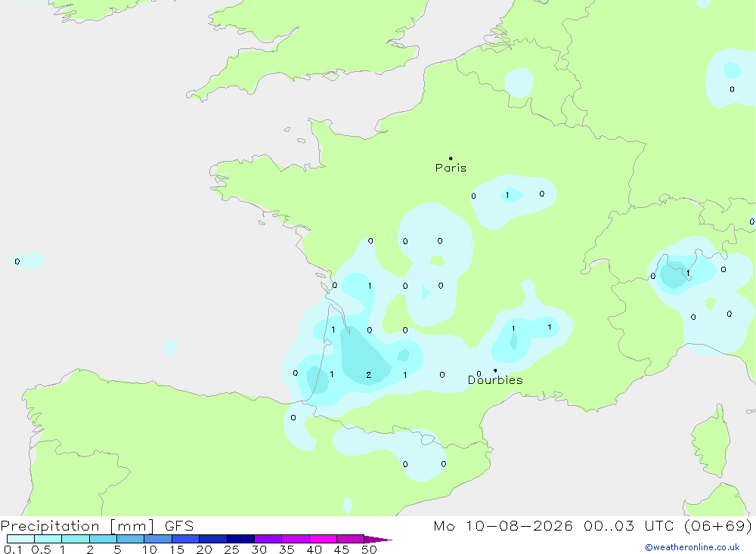Click the 'Precipitation [mm] GFS' title text
This screenshot has width=756, height=554.
pos(97,525)
